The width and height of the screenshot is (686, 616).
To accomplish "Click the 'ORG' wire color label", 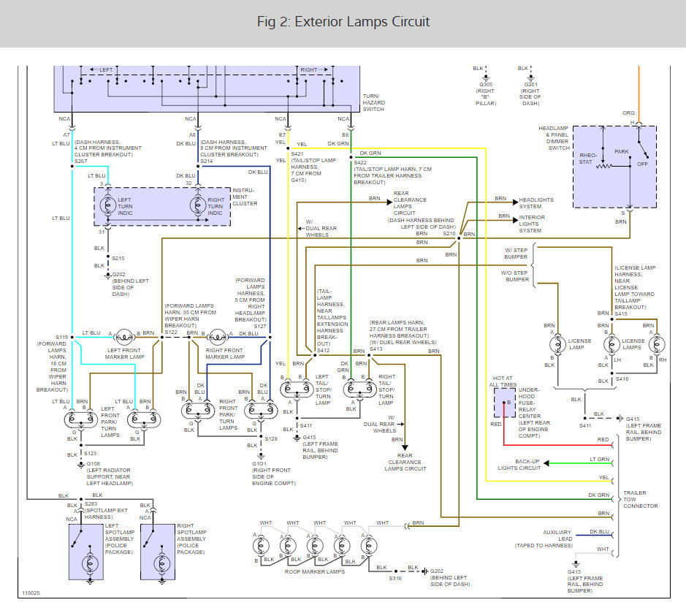I will pyautogui.click(x=628, y=113).
